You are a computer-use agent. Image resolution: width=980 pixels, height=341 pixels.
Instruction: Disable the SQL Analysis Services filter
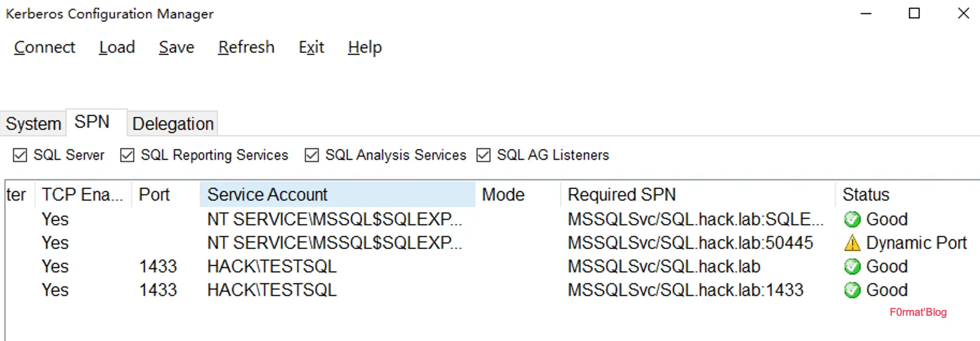[311, 155]
